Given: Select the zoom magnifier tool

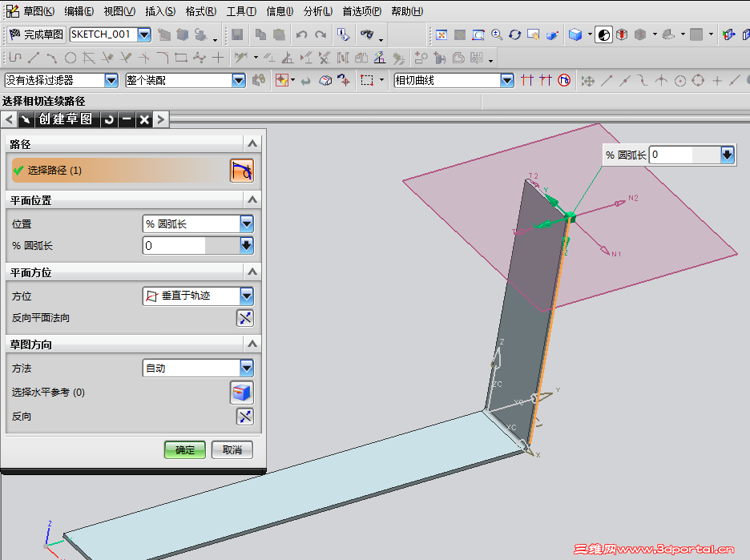Looking at the screenshot, I should coord(497,34).
